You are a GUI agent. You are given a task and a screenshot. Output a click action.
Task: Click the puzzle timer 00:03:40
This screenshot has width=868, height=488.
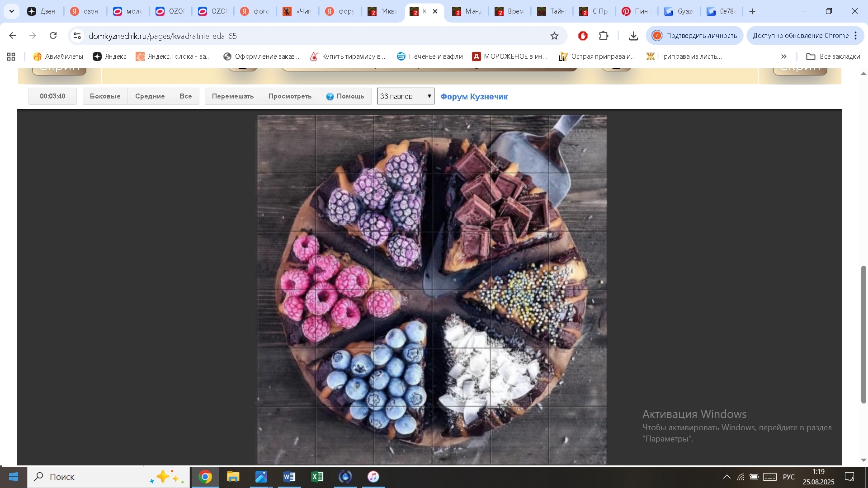52,96
